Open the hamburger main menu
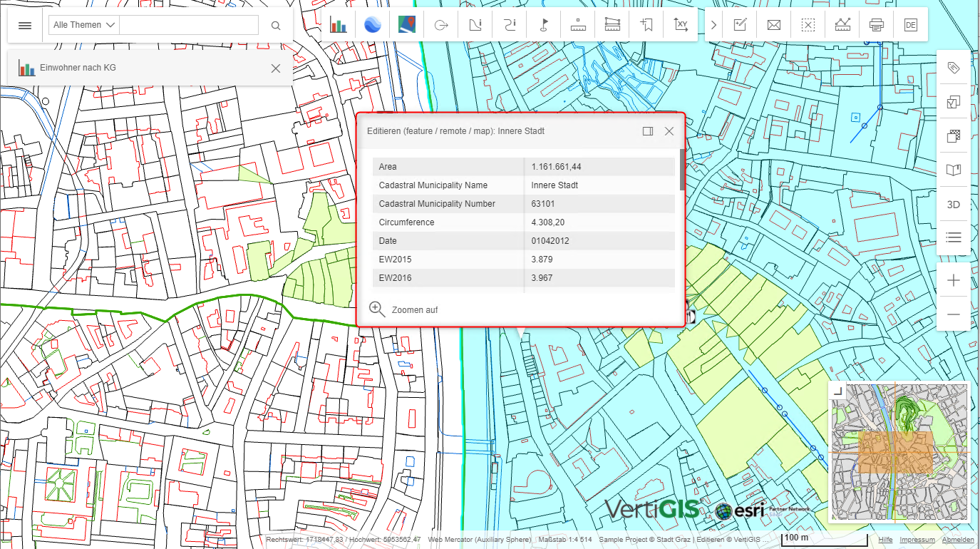The width and height of the screenshot is (980, 549). coord(25,25)
